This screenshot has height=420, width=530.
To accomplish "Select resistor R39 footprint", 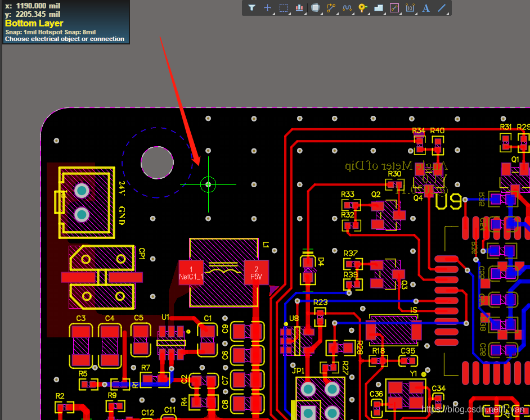I will click(x=353, y=284).
